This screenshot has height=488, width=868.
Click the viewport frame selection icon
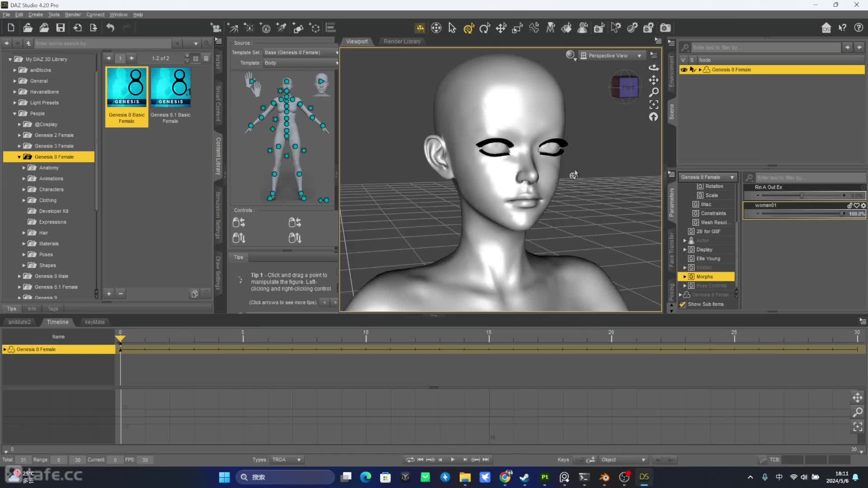click(654, 104)
